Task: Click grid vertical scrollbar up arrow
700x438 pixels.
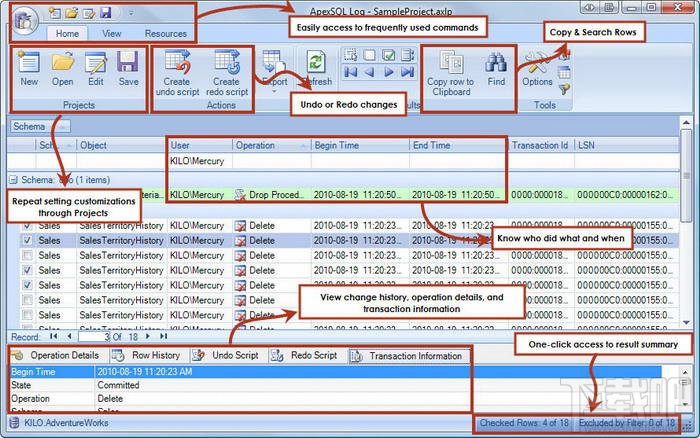Action: [x=686, y=122]
